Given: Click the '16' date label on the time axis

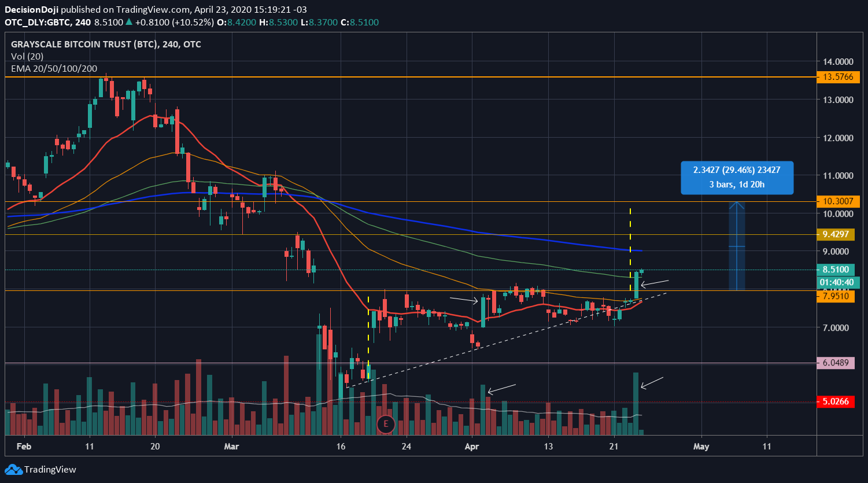Looking at the screenshot, I should click(x=340, y=447).
